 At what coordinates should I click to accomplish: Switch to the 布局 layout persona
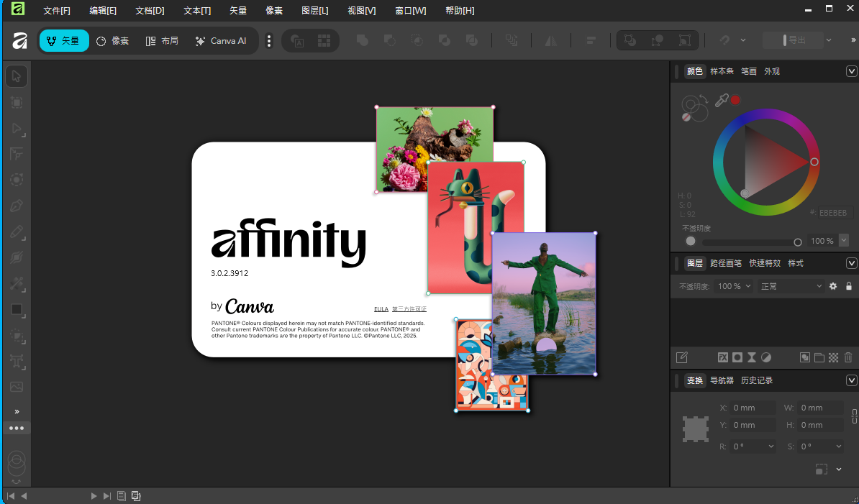[162, 40]
